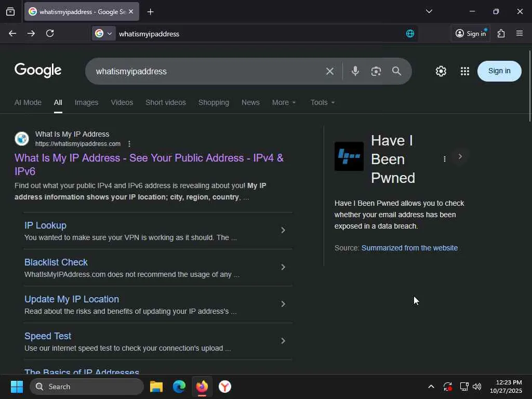Click knowledge panel next arrow
532x399 pixels.
coord(460,156)
